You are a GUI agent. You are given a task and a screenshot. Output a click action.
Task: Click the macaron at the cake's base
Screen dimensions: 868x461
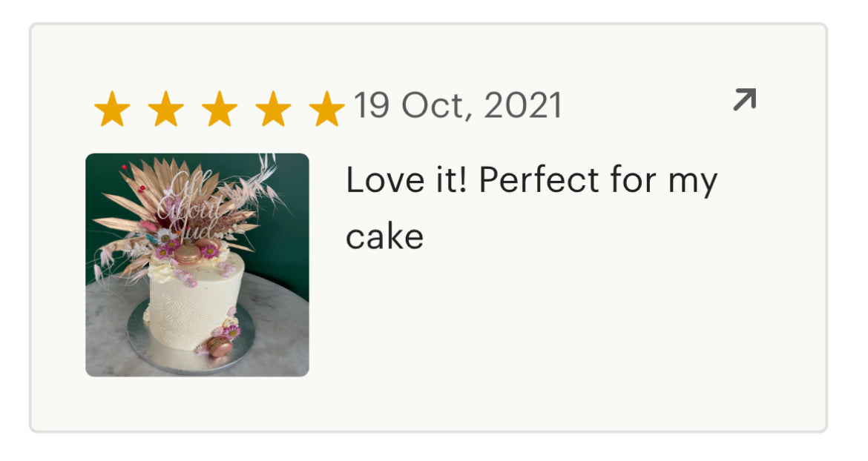click(x=220, y=347)
